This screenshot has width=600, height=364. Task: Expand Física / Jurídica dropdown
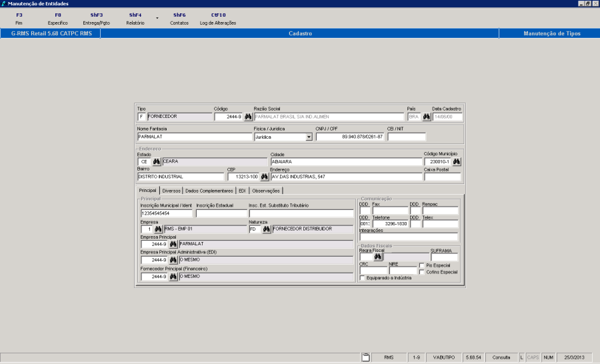[x=309, y=137]
